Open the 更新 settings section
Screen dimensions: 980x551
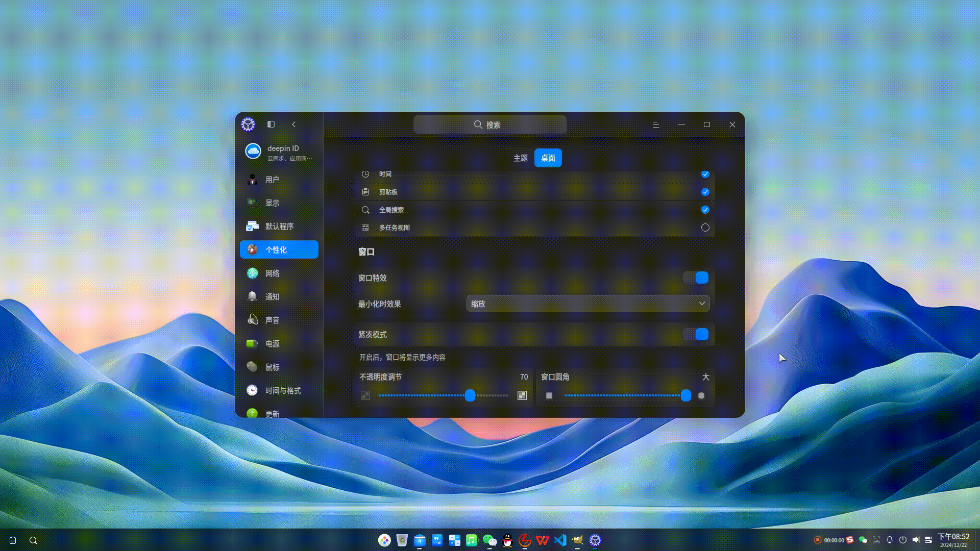(279, 412)
